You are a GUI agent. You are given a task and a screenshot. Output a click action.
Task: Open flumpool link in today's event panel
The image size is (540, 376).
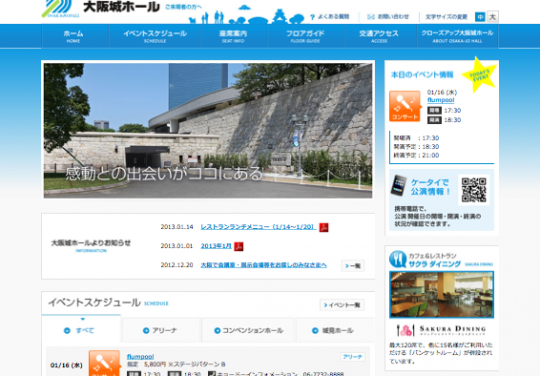[x=440, y=100]
